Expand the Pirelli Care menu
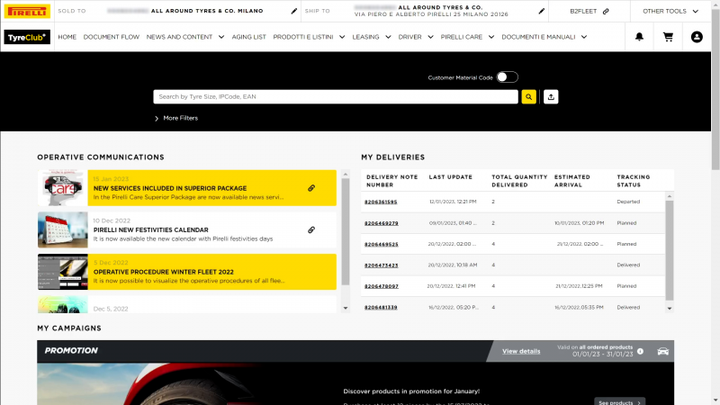The height and width of the screenshot is (405, 720). tap(467, 37)
